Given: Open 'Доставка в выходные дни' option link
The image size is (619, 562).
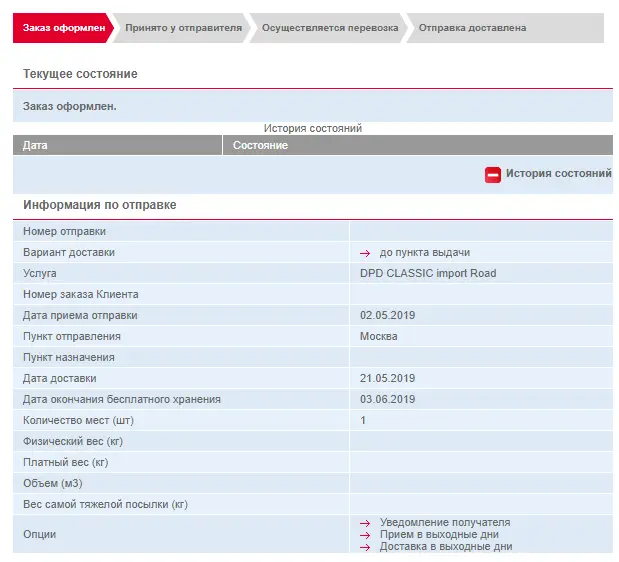Looking at the screenshot, I should tap(446, 547).
